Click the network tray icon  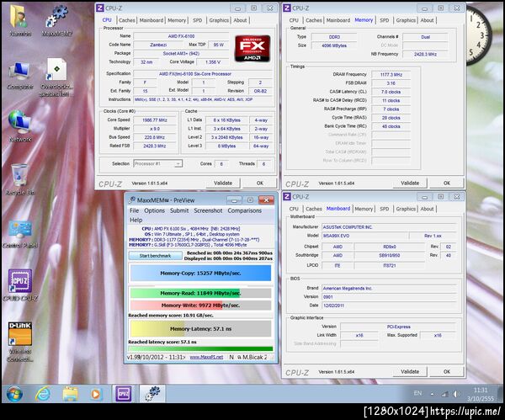click(444, 394)
